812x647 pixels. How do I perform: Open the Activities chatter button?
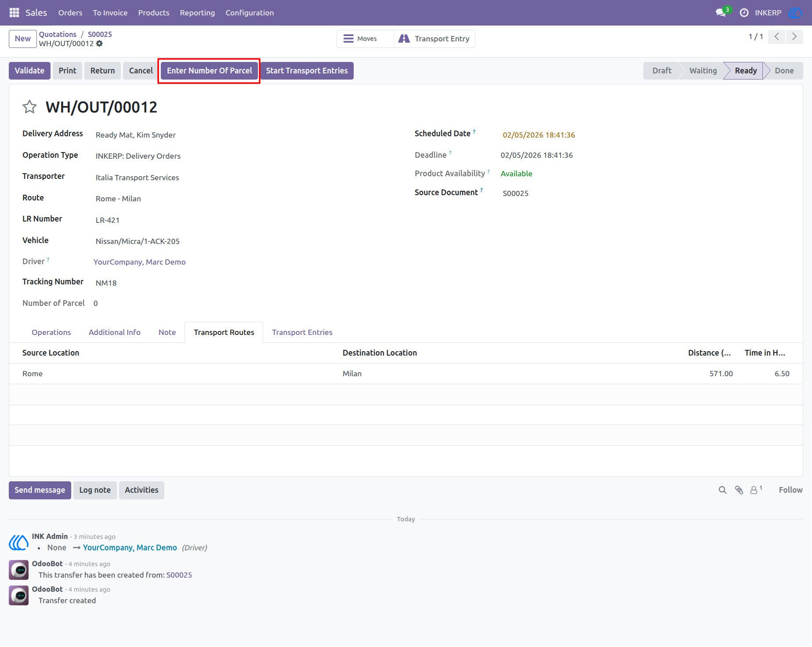click(x=141, y=490)
